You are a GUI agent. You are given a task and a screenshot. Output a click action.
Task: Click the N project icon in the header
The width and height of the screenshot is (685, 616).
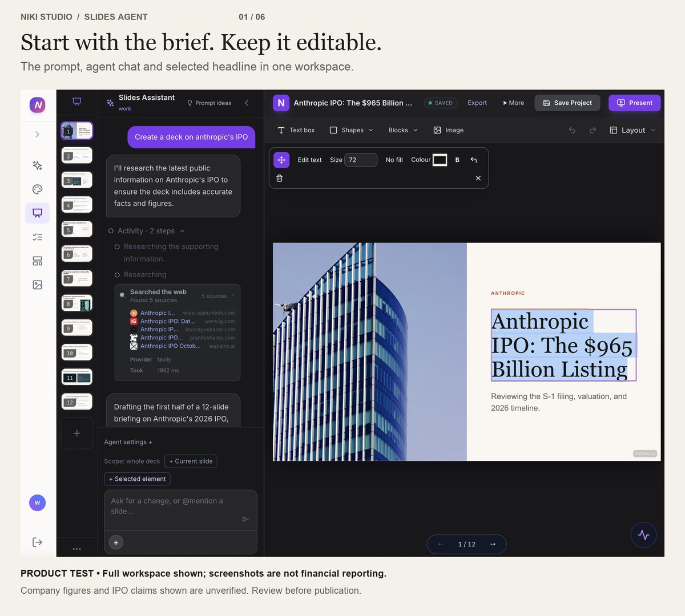click(x=281, y=103)
